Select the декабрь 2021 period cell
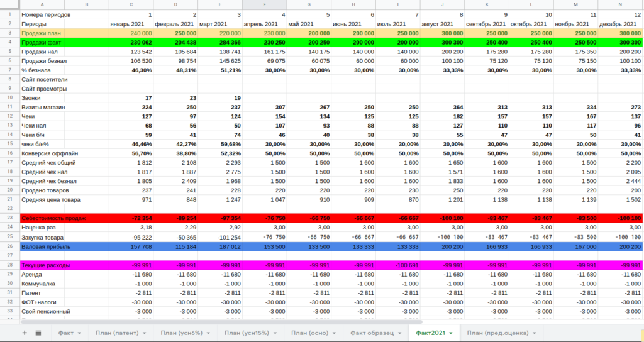The image size is (644, 342). click(621, 24)
